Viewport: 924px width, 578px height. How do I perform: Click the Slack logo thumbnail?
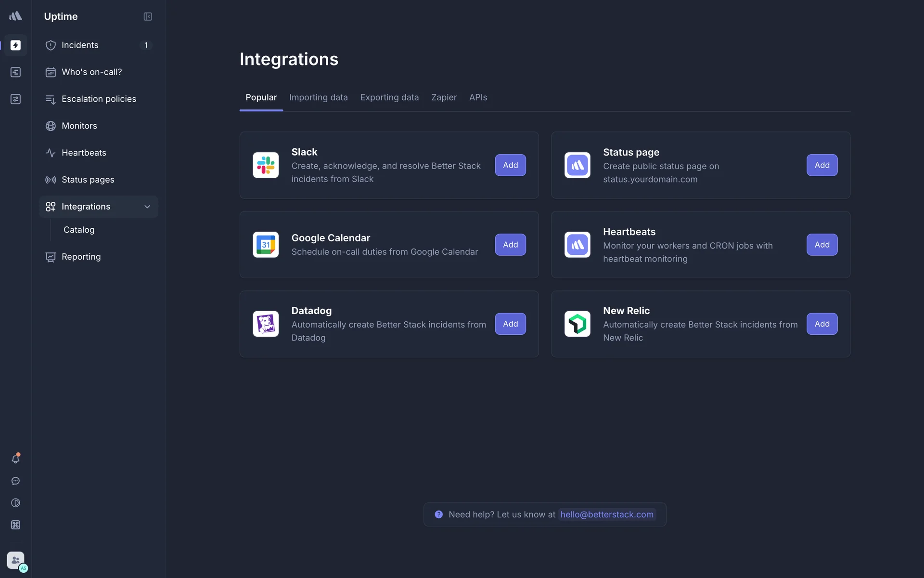pyautogui.click(x=266, y=165)
